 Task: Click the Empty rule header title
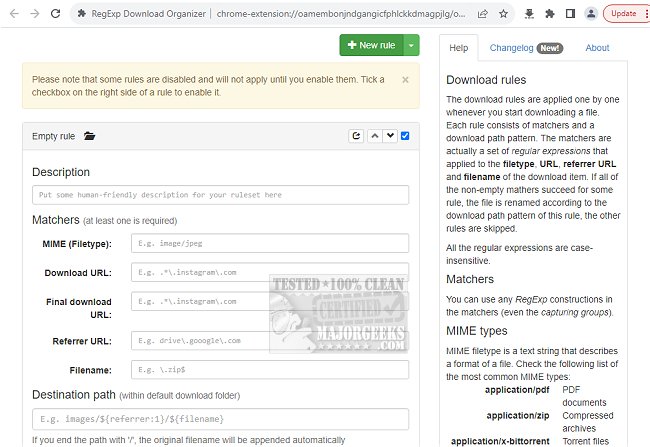point(53,136)
